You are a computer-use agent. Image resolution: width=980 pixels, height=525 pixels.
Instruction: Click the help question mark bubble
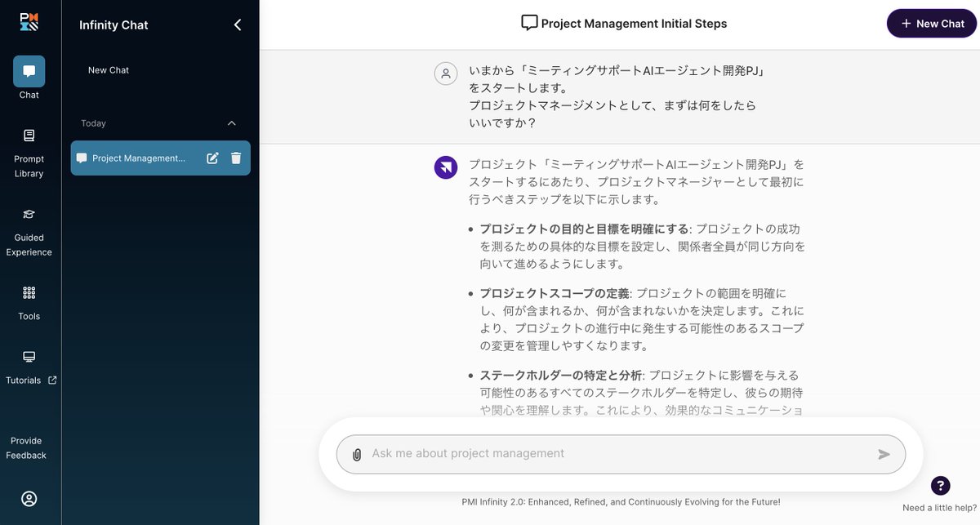[940, 485]
